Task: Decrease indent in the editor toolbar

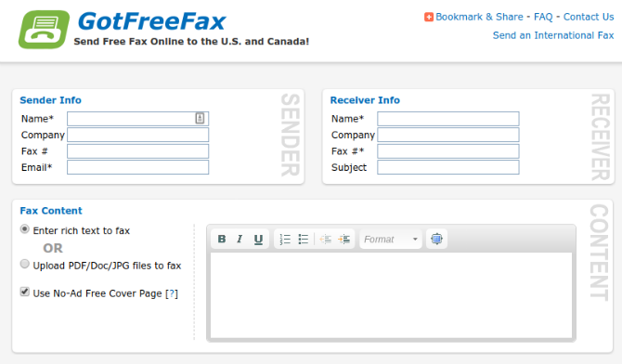Action: click(325, 239)
